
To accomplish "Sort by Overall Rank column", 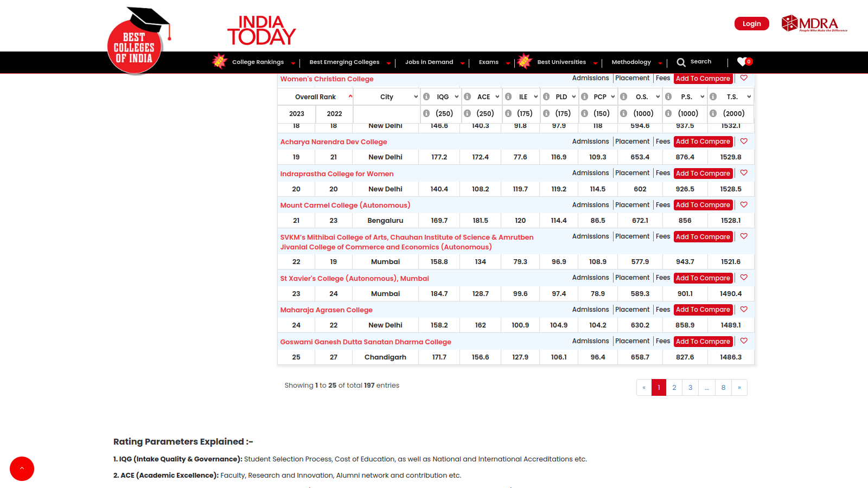I will (316, 97).
